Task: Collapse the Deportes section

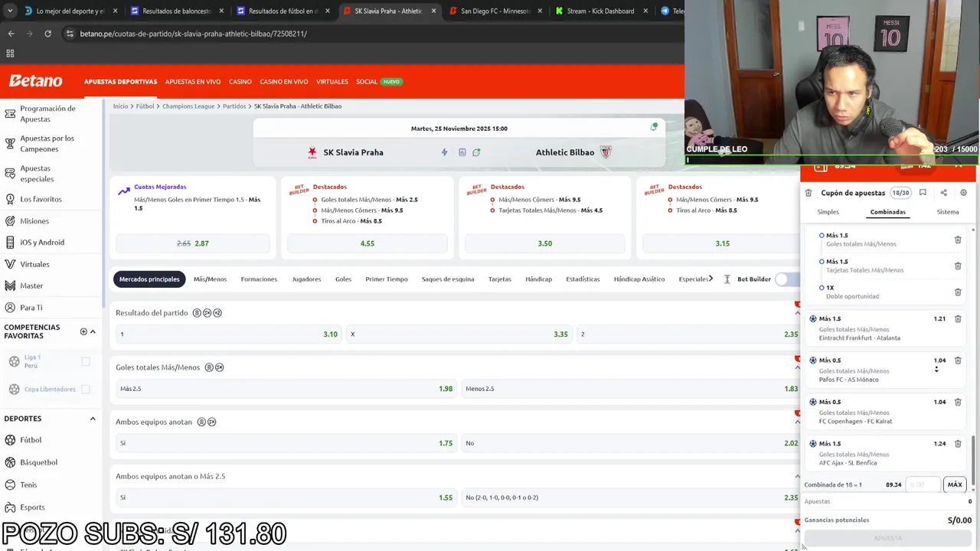Action: (x=93, y=419)
